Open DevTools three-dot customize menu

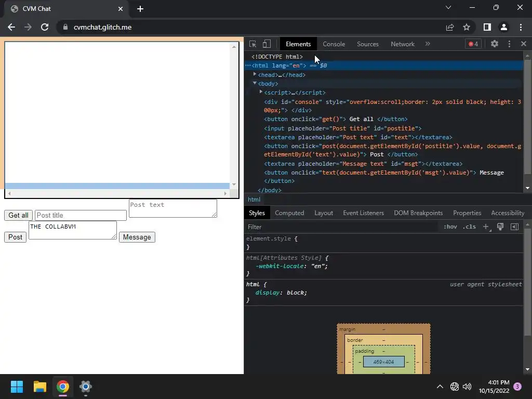click(x=509, y=44)
